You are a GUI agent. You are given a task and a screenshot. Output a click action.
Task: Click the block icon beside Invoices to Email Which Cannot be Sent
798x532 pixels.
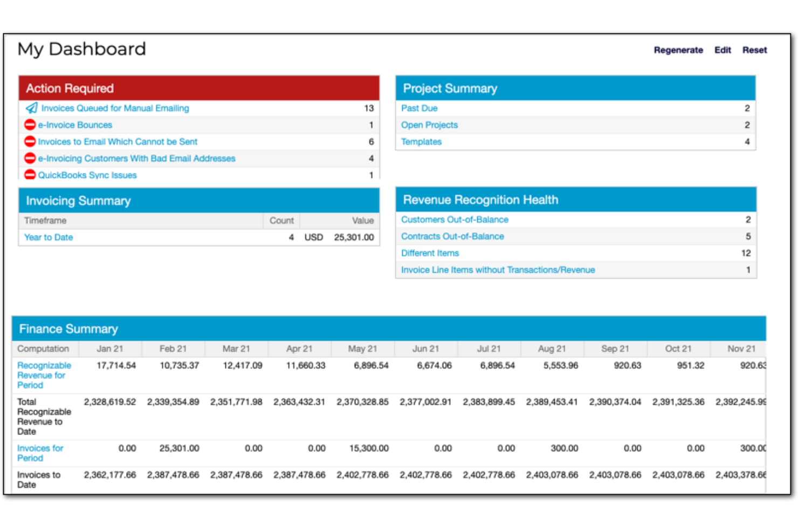click(30, 141)
